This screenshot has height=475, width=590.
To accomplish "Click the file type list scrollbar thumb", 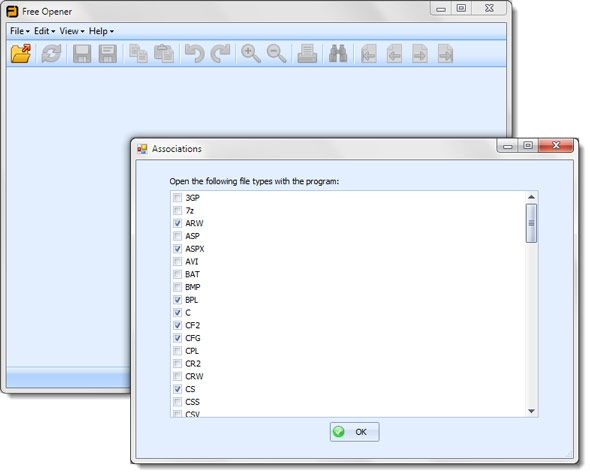I will [531, 223].
